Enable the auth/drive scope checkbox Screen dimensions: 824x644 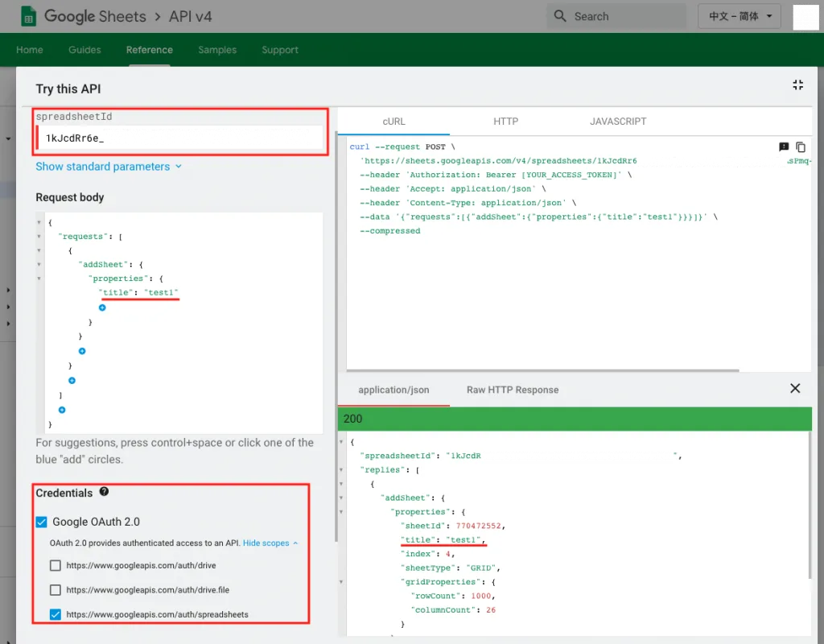tap(56, 566)
